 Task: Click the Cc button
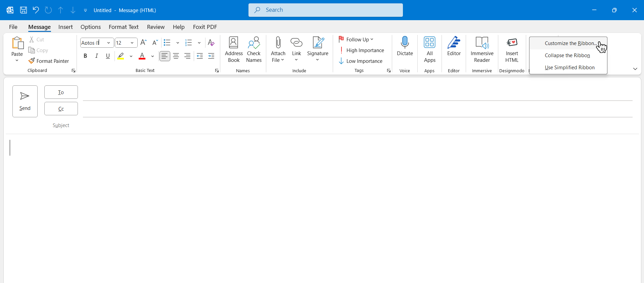click(x=61, y=109)
